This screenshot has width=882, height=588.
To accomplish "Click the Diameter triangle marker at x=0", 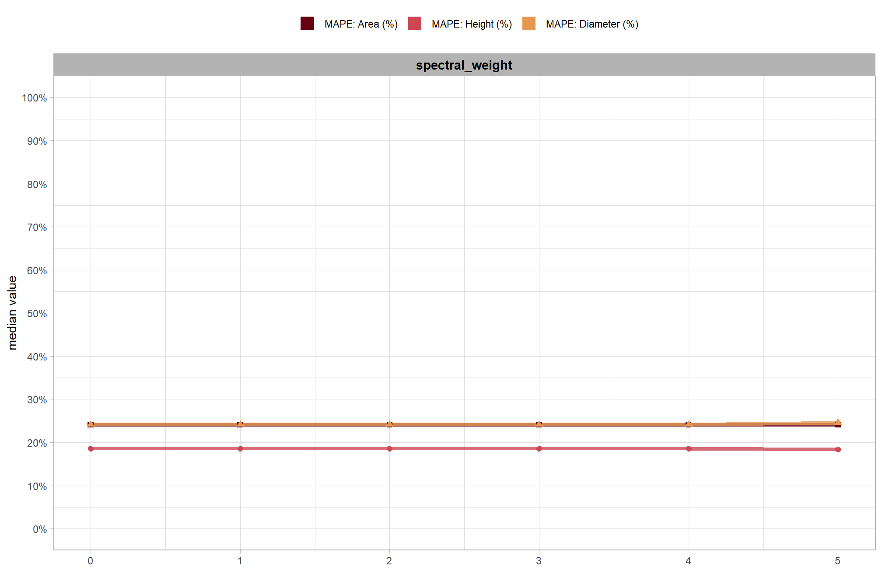I will (91, 424).
